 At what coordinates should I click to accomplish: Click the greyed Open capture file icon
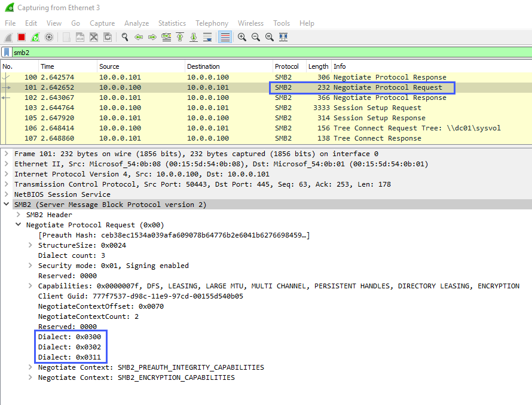[66, 37]
